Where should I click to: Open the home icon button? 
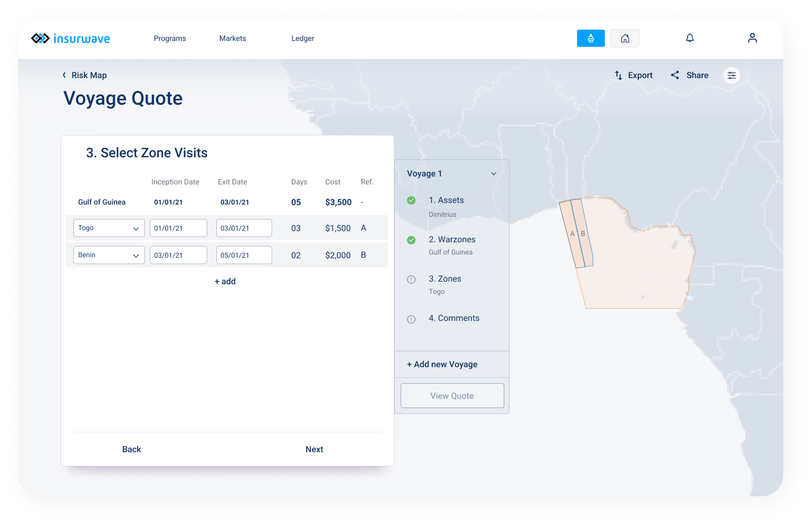625,38
